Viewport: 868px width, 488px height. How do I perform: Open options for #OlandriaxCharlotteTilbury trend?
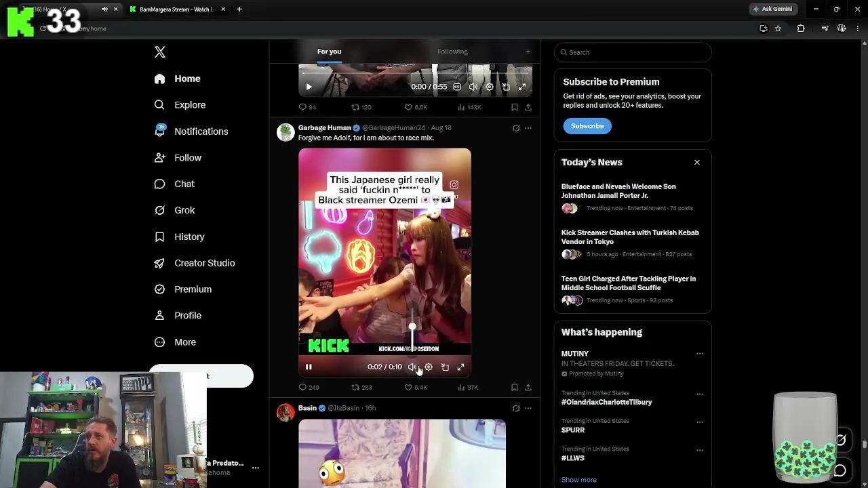pos(700,394)
